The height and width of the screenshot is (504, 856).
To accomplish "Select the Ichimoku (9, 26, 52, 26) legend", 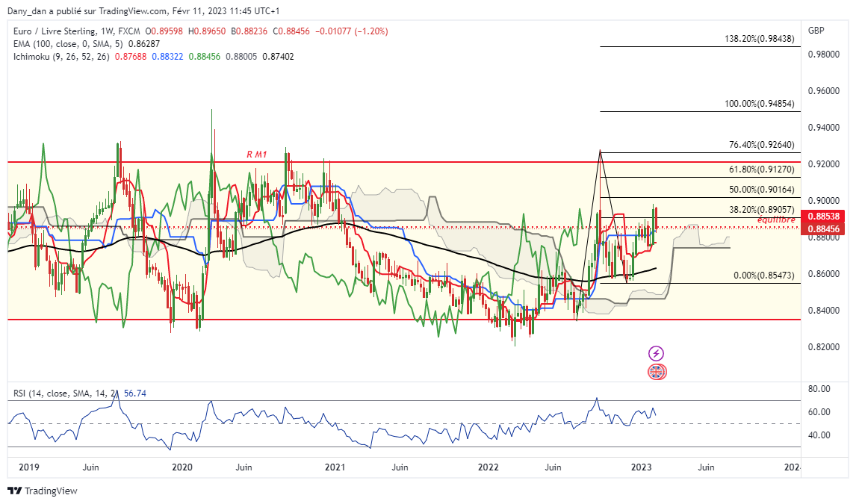I will click(61, 57).
